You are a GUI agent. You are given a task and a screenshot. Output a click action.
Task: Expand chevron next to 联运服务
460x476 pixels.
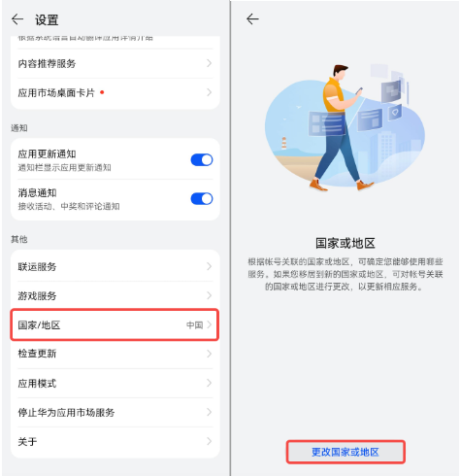point(210,266)
